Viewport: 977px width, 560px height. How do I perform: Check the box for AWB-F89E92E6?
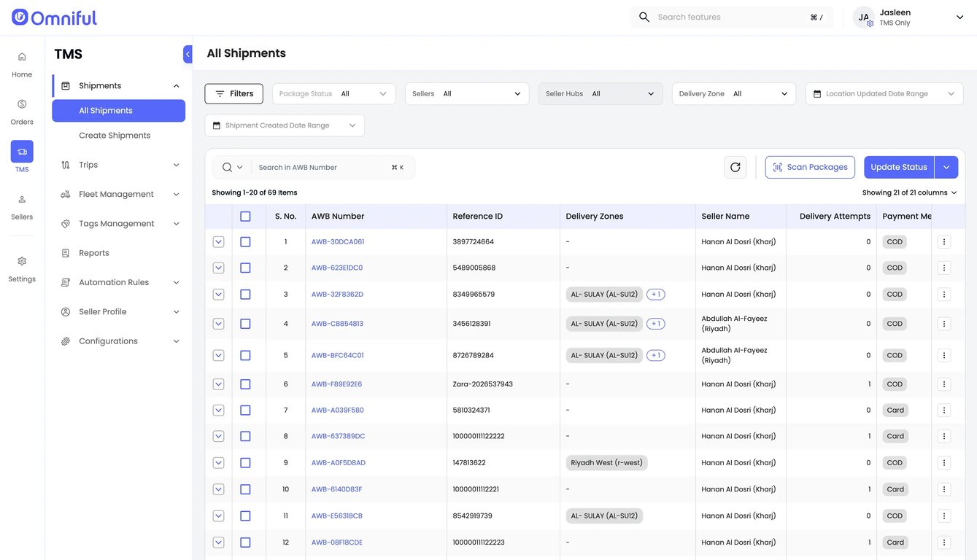point(245,384)
